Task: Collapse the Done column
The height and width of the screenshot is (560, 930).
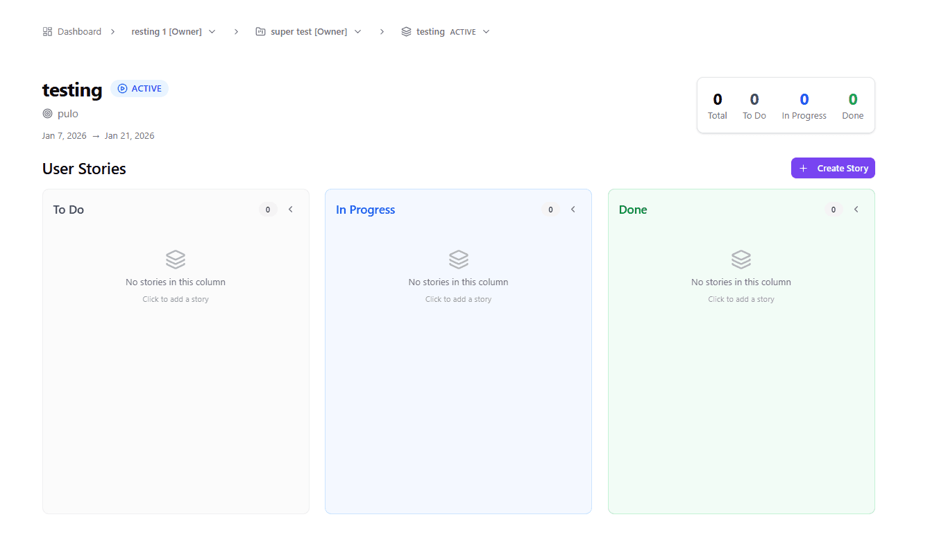Action: (856, 209)
